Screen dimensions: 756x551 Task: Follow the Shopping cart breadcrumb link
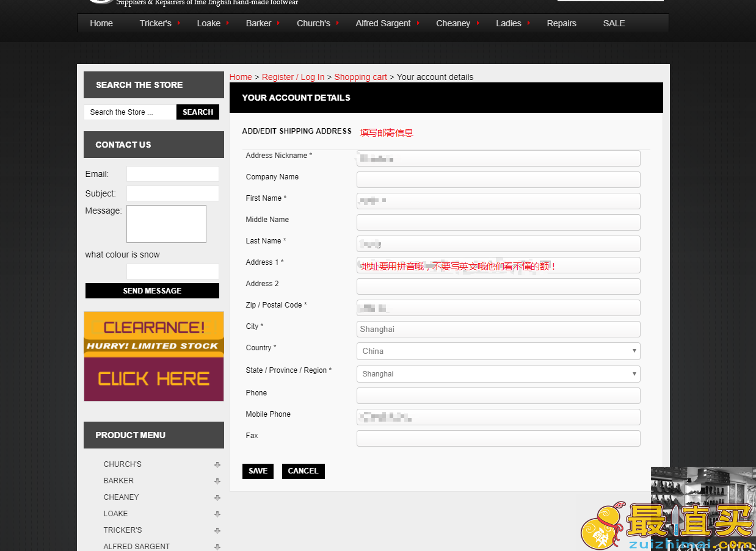(x=360, y=77)
